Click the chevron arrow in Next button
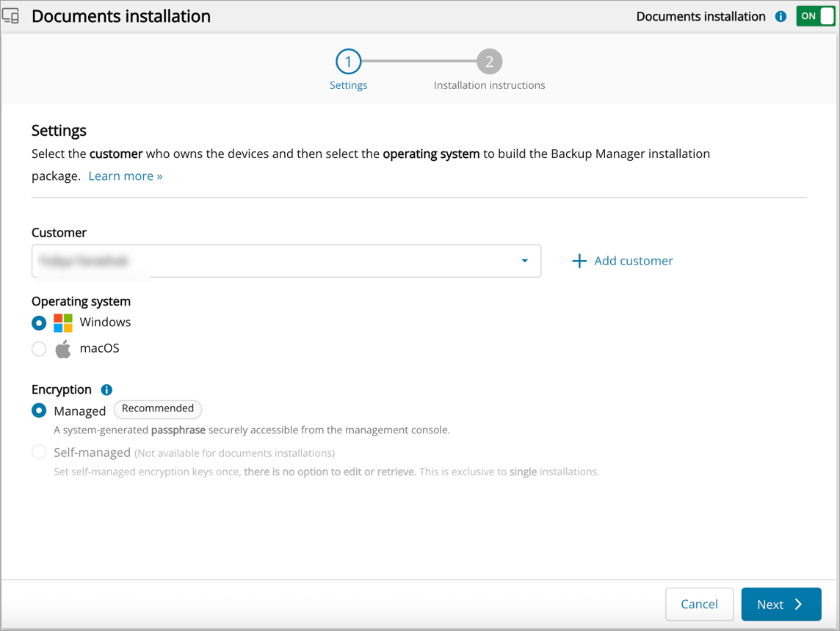 coord(799,604)
